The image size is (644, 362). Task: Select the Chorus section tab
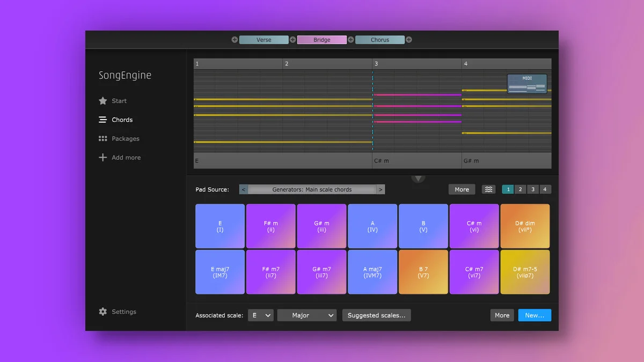point(380,40)
